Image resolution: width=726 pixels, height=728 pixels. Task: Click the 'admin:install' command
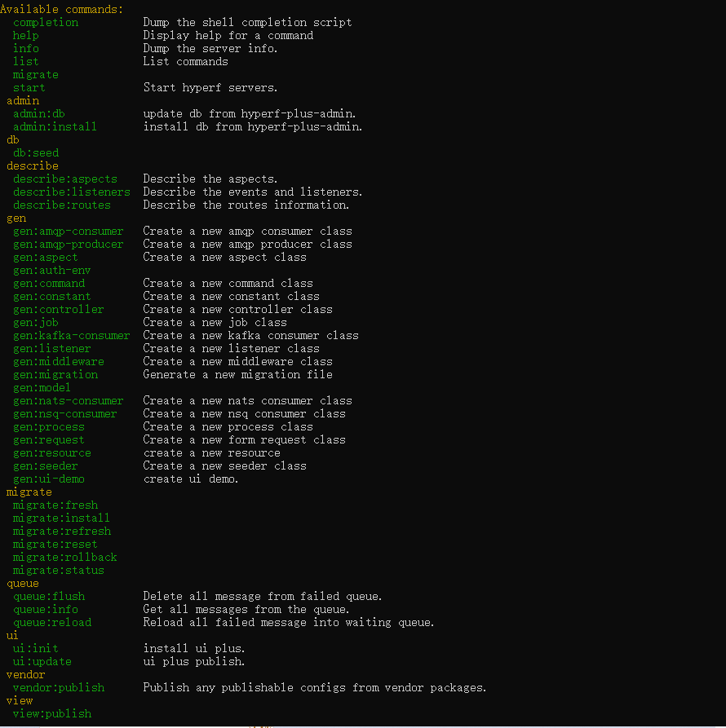[x=55, y=126]
